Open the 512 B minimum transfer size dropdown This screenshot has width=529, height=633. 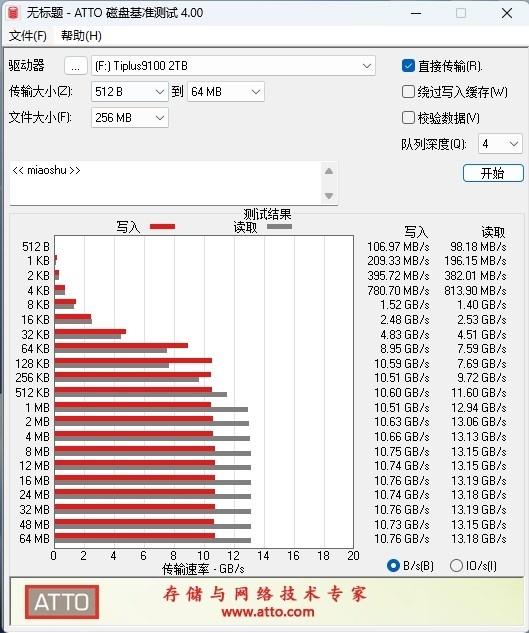tap(130, 92)
